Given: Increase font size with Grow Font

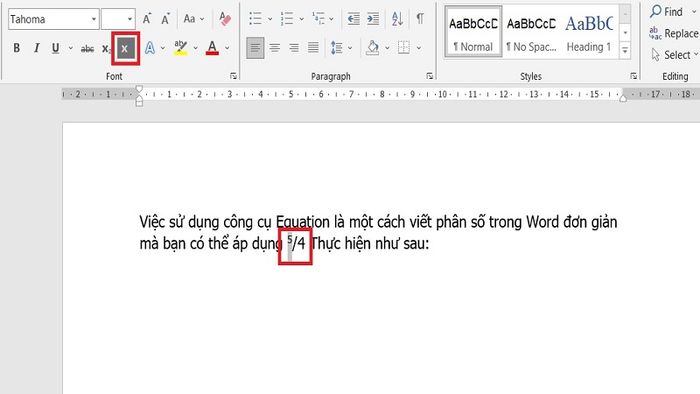Looking at the screenshot, I should coord(146,19).
